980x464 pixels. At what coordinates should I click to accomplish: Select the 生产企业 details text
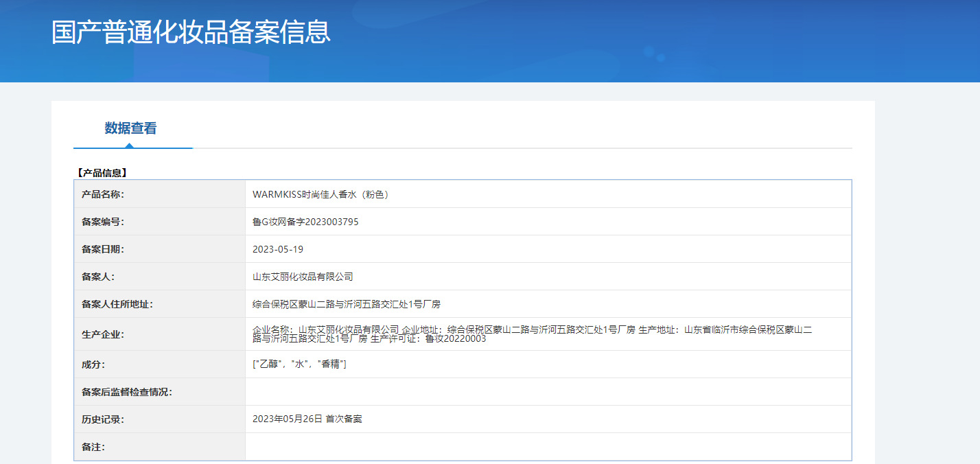tap(533, 334)
